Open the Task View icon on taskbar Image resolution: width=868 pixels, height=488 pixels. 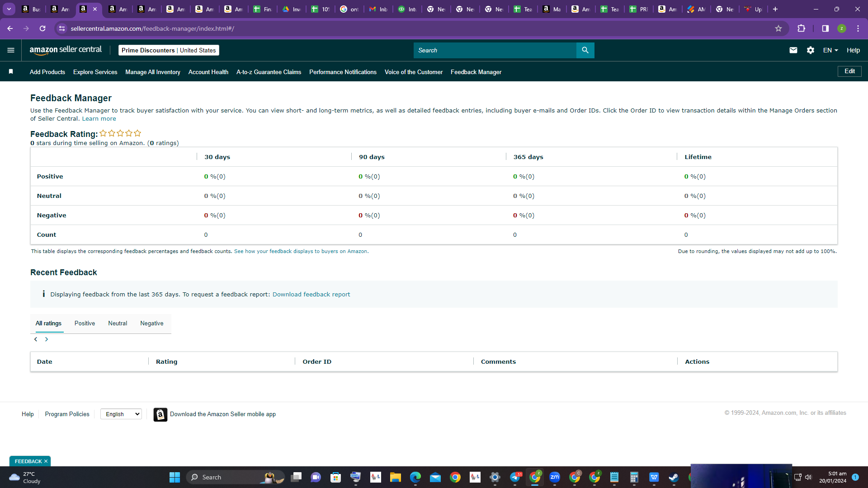click(x=296, y=477)
